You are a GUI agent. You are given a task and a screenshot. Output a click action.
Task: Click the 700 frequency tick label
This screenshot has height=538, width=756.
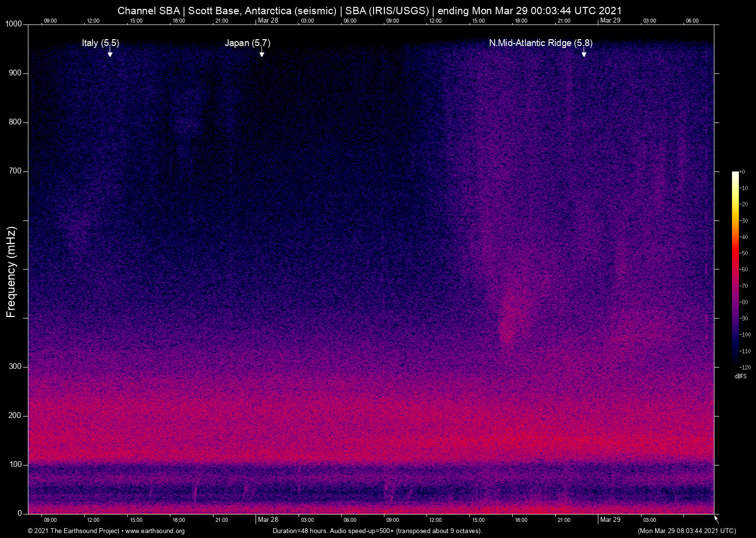pos(15,171)
